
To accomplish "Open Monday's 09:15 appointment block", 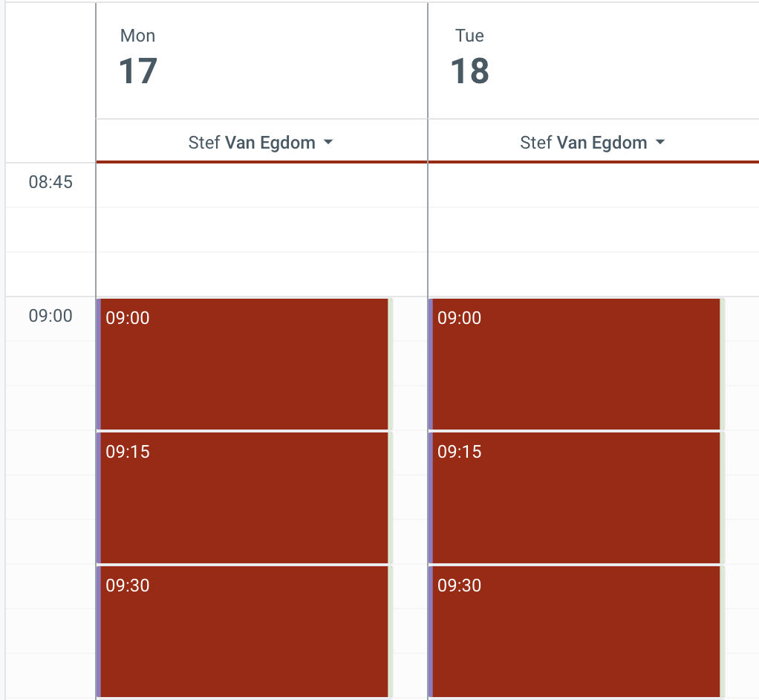I will (244, 498).
